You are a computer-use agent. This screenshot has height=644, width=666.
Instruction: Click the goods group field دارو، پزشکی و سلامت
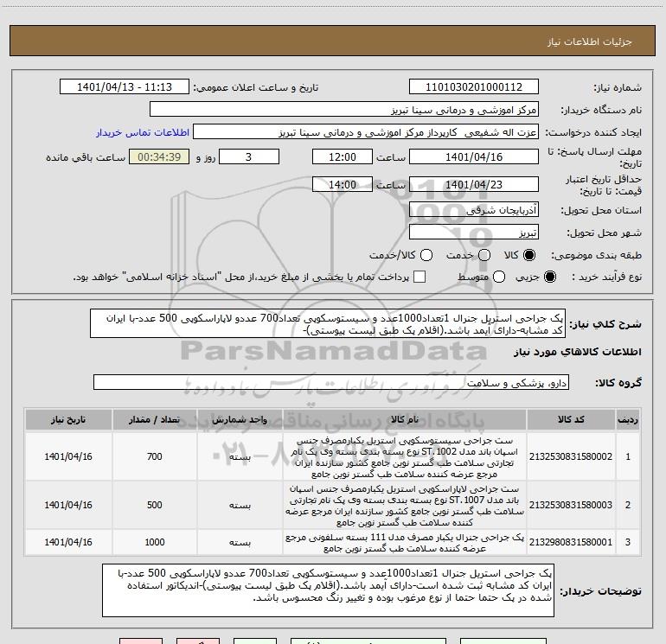point(331,382)
